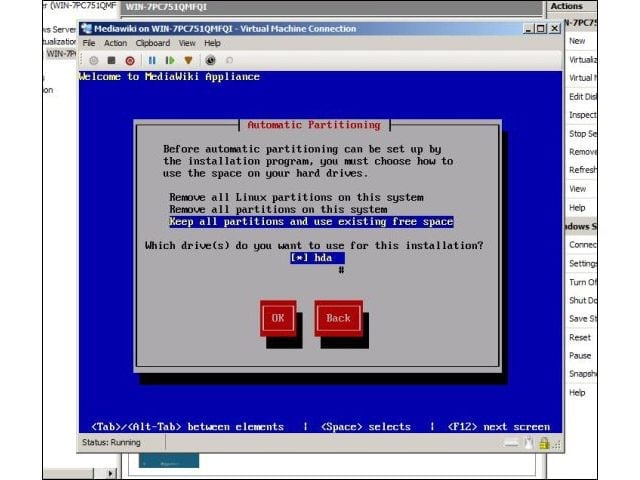Click Connect in the Actions pane

click(x=582, y=245)
